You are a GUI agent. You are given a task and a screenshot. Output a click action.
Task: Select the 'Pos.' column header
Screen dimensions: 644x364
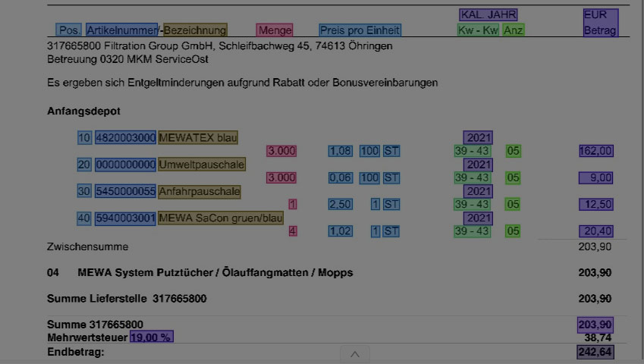click(68, 30)
